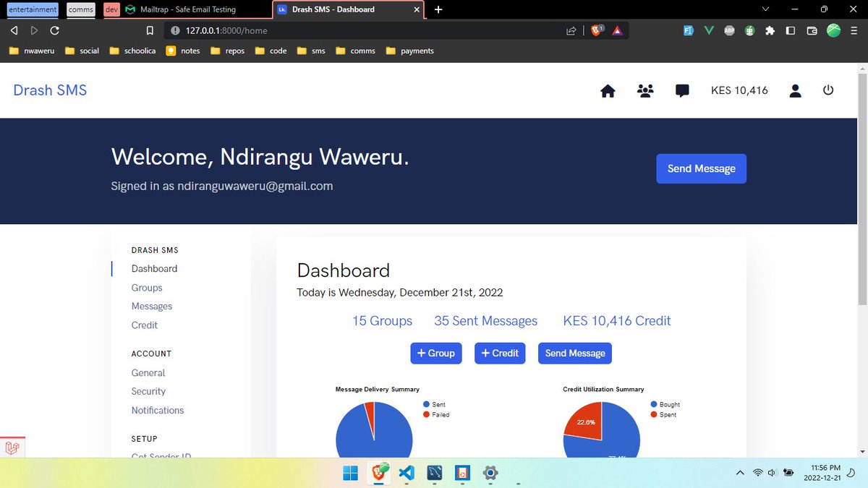
Task: Click the Drash SMS brand logo link
Action: 50,90
